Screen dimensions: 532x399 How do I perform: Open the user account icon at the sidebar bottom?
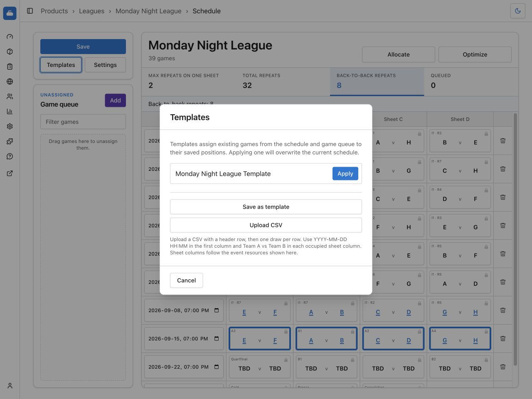(10, 386)
